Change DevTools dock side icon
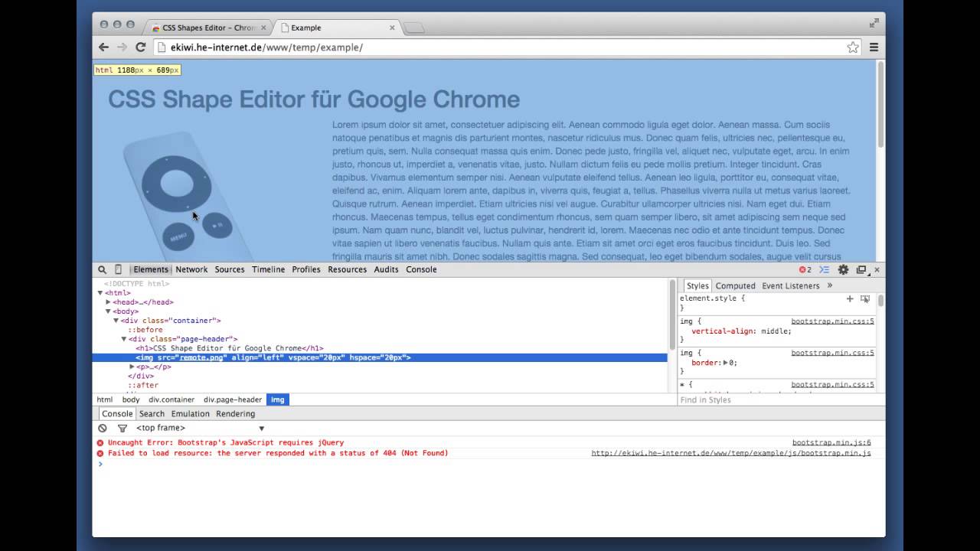Viewport: 980px width, 551px height. coord(861,269)
